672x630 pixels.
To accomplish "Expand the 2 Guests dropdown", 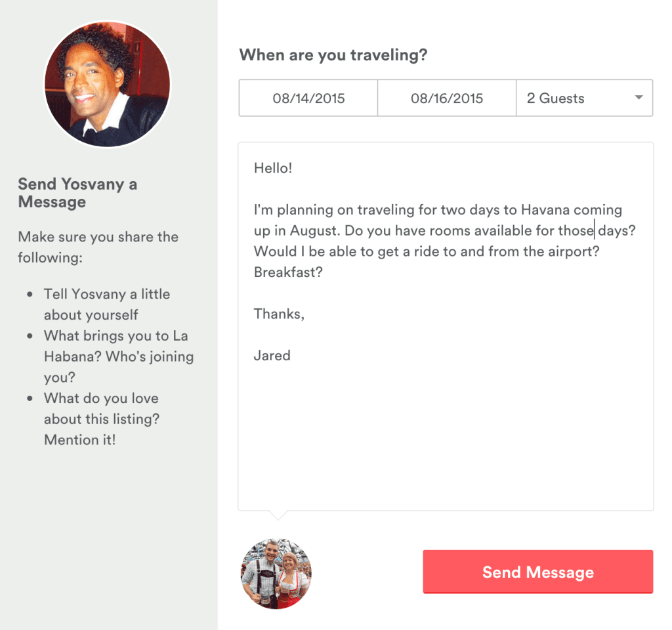I will pos(585,98).
